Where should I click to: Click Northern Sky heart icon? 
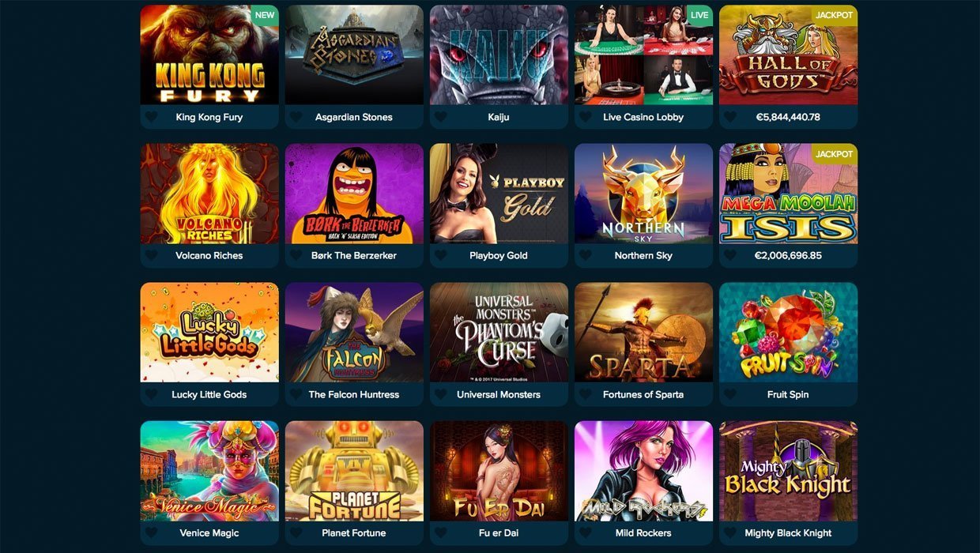click(586, 256)
